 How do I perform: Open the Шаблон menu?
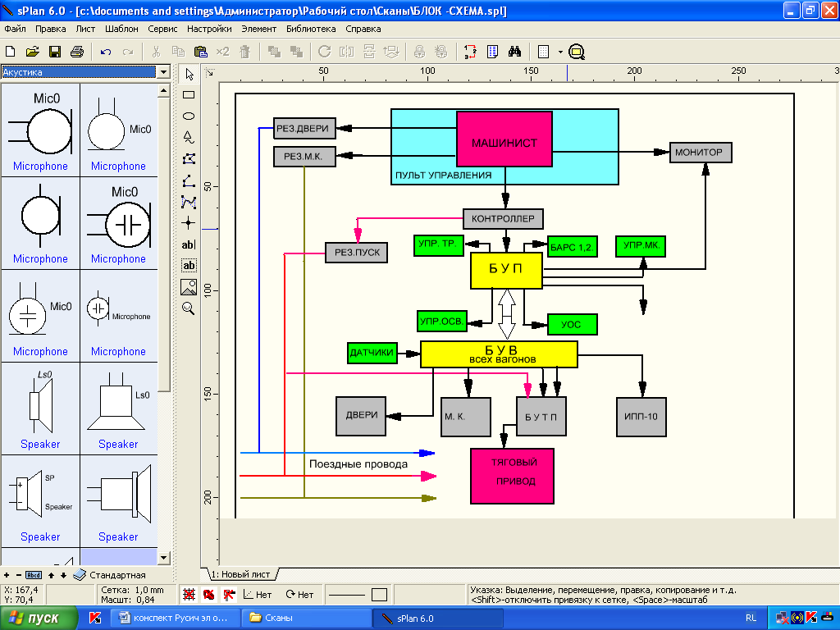tap(121, 29)
